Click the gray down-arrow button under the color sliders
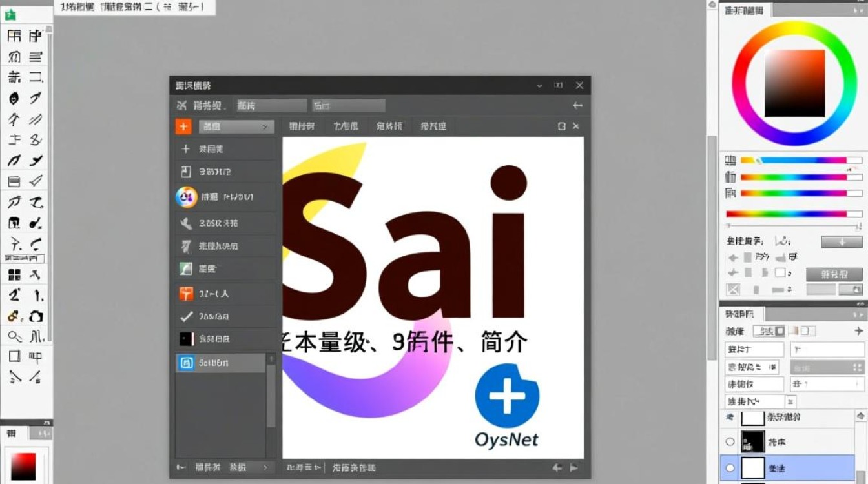868x484 pixels. pos(842,242)
